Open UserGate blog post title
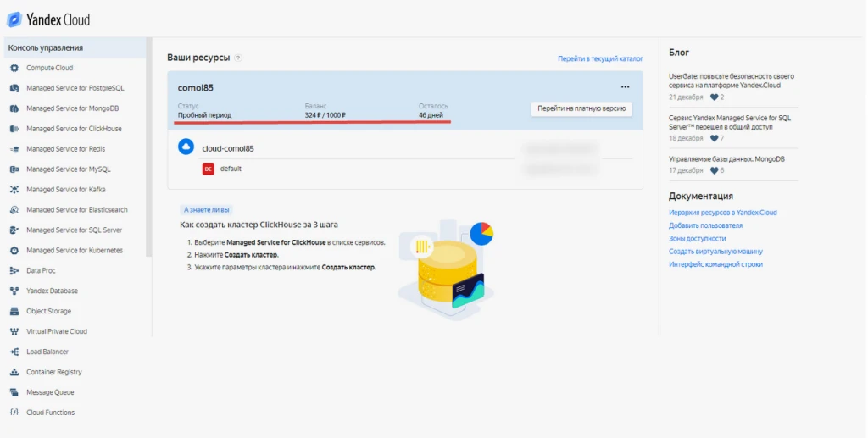868x438 pixels. tap(732, 80)
